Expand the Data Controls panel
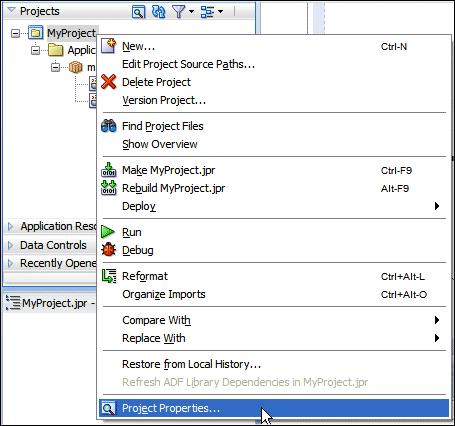The width and height of the screenshot is (455, 426). pyautogui.click(x=10, y=245)
